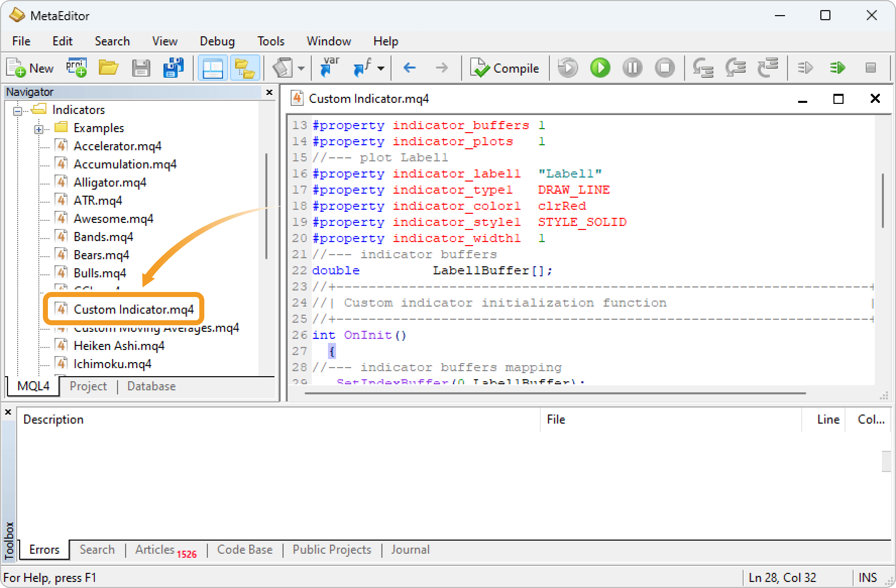Image resolution: width=896 pixels, height=588 pixels.
Task: Switch to the Search toolbox tab
Action: [97, 550]
